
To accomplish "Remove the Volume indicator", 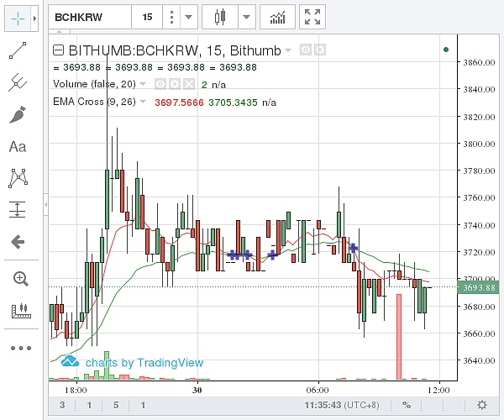I will (189, 84).
